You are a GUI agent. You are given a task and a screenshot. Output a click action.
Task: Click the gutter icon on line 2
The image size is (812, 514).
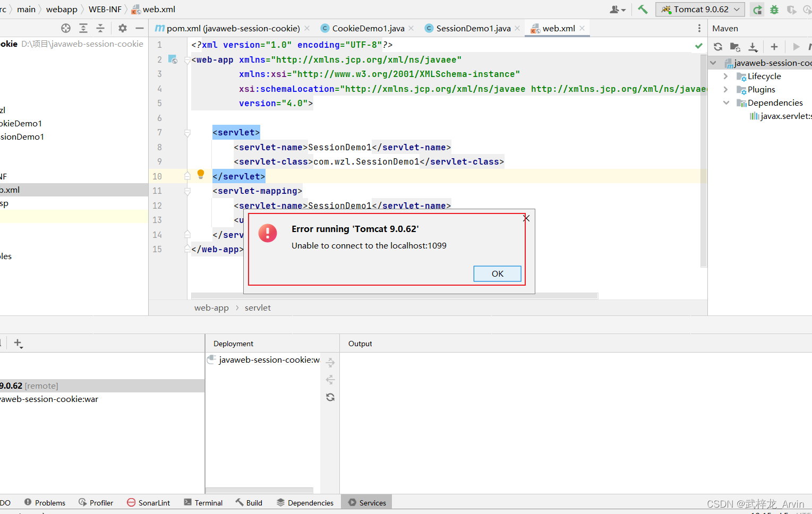tap(173, 59)
